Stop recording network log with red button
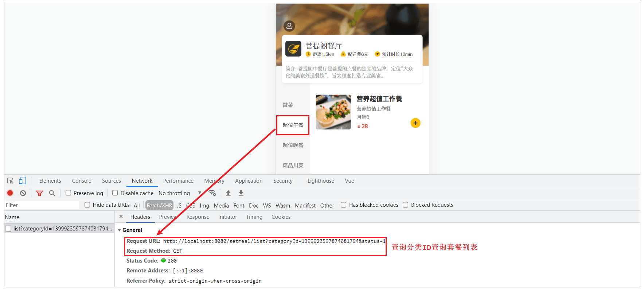 (x=10, y=193)
